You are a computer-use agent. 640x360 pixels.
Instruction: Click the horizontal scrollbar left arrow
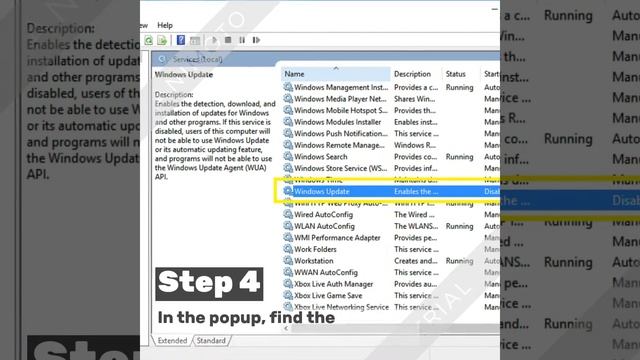[286, 328]
